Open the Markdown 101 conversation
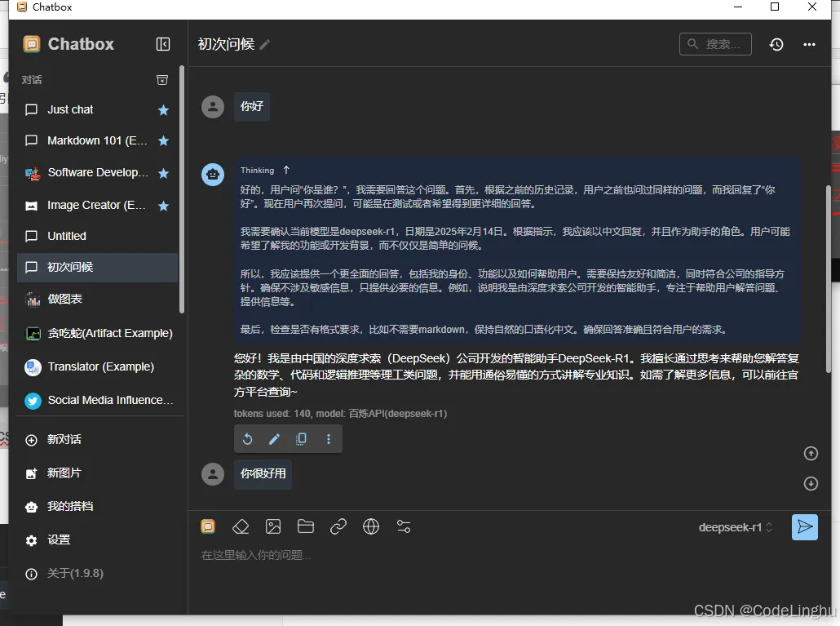This screenshot has height=626, width=840. pyautogui.click(x=98, y=140)
